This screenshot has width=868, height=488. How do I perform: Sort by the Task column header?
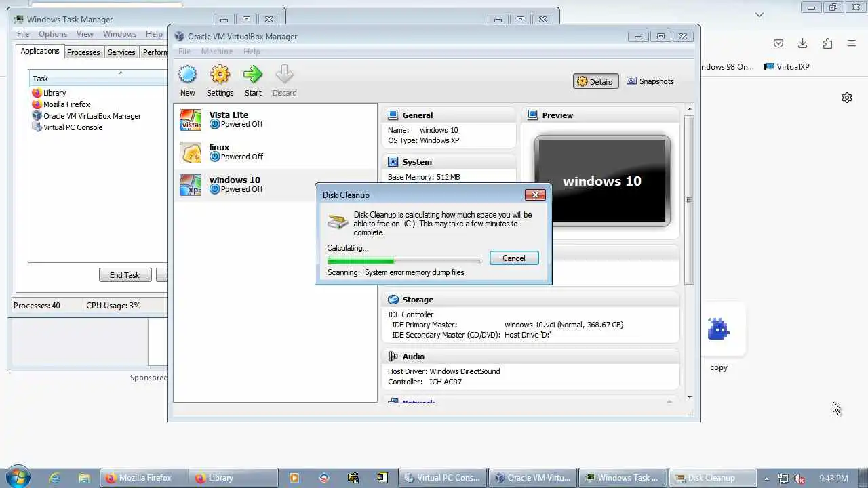click(x=98, y=78)
